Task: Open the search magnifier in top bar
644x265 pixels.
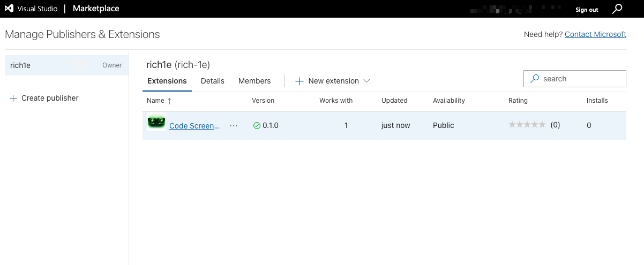Action: pos(618,9)
